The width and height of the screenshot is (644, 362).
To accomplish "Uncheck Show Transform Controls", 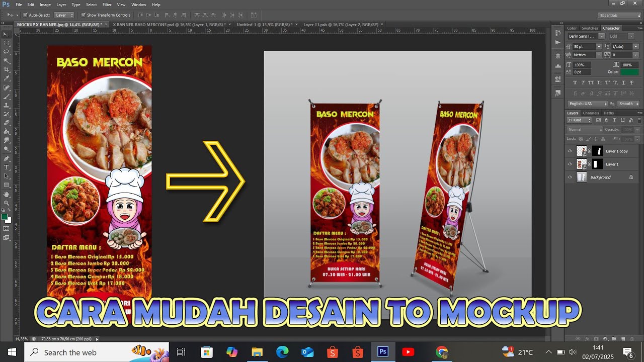I will [83, 15].
